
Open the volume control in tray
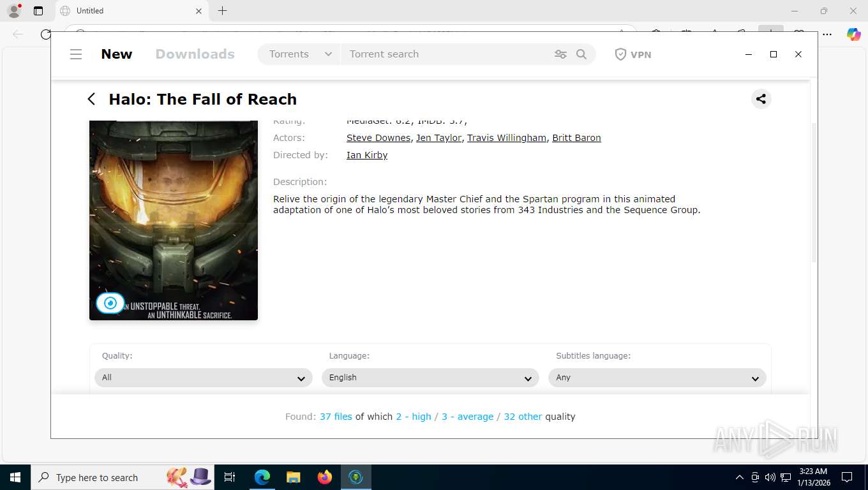click(770, 477)
